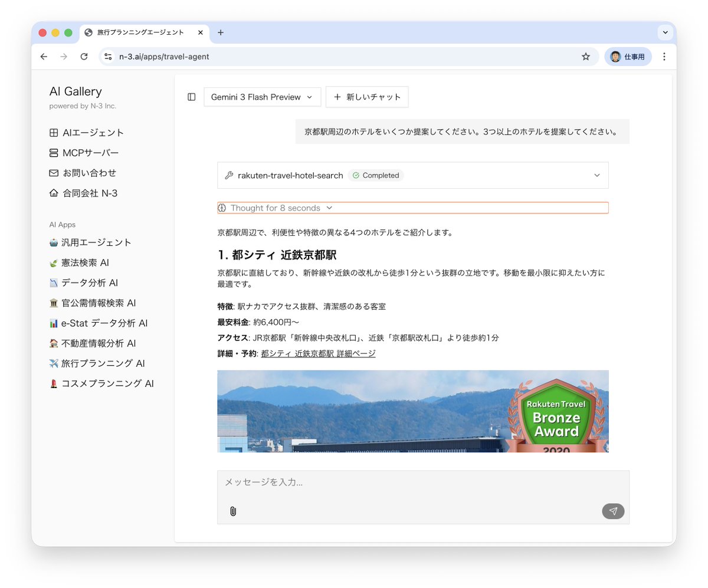This screenshot has height=588, width=708.
Task: Open MCPサーバー in sidebar
Action: coord(84,153)
